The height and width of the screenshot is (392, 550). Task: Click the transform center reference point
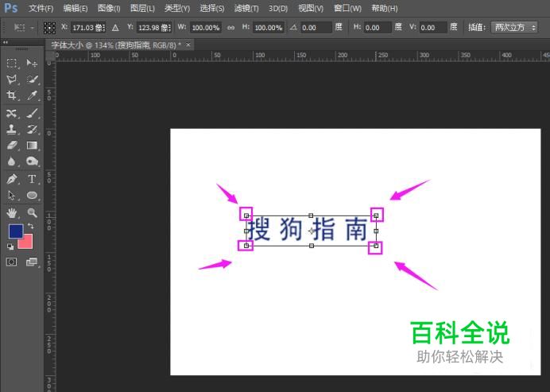click(312, 231)
